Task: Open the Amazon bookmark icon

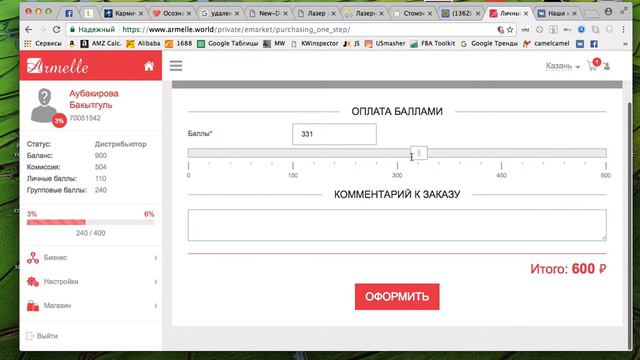Action: click(x=72, y=43)
